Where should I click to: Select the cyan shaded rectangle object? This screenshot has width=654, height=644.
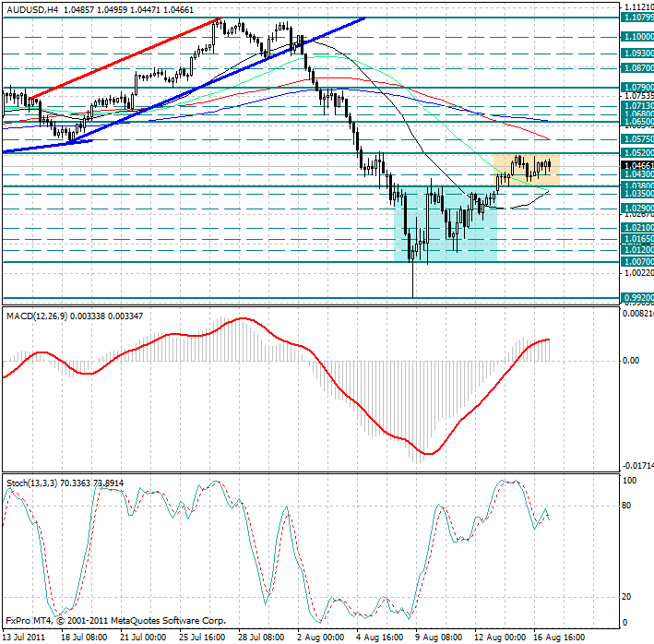[446, 224]
